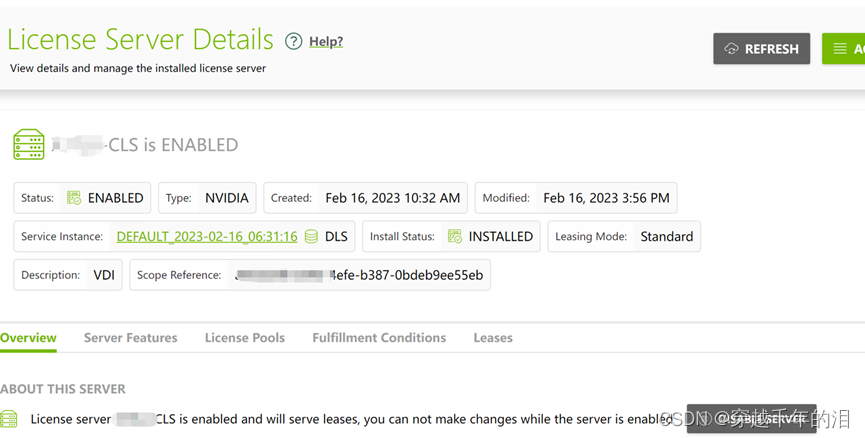Open the Leases tab

pyautogui.click(x=493, y=338)
